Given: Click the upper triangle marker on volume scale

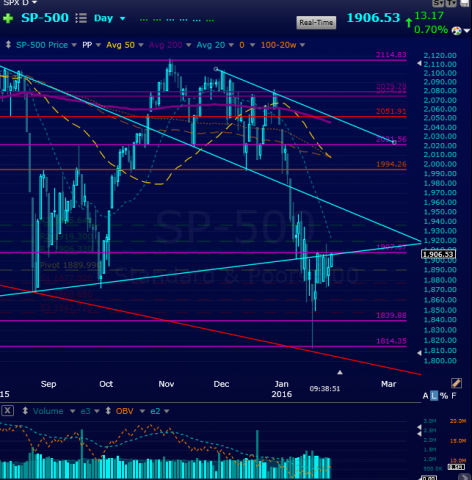Looking at the screenshot, I should [x=419, y=427].
